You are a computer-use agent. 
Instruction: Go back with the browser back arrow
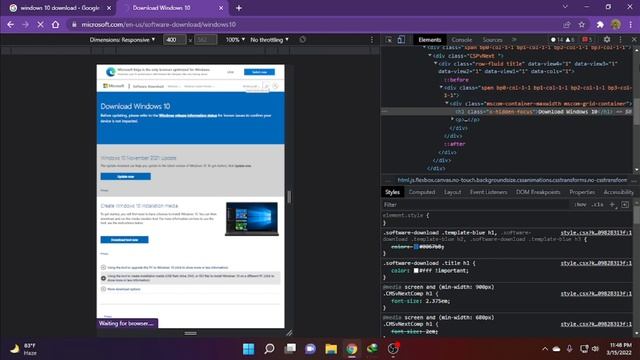point(11,24)
